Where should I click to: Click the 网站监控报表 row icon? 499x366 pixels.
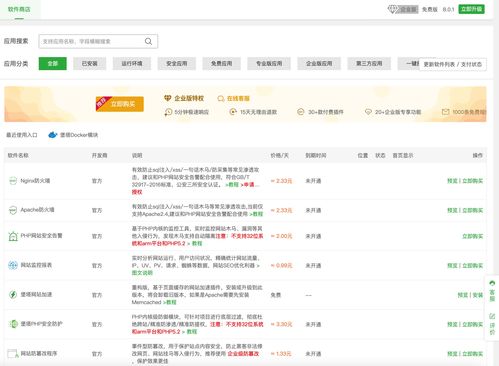tap(13, 265)
